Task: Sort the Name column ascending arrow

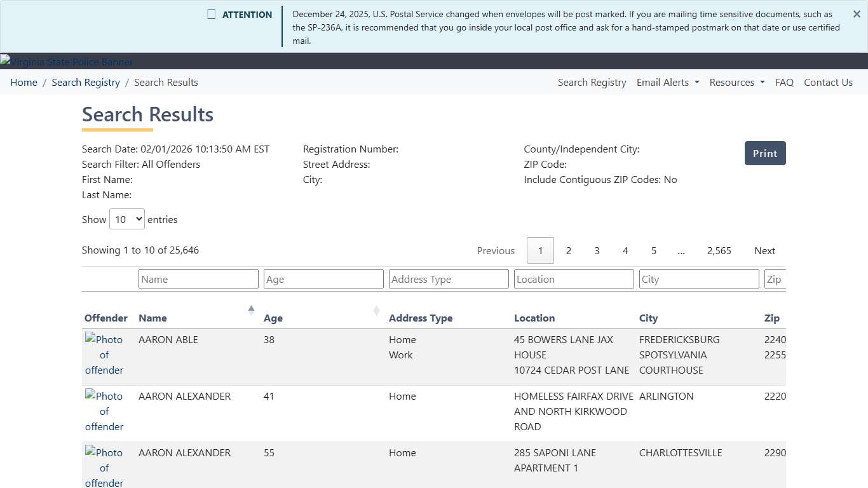Action: [x=251, y=309]
